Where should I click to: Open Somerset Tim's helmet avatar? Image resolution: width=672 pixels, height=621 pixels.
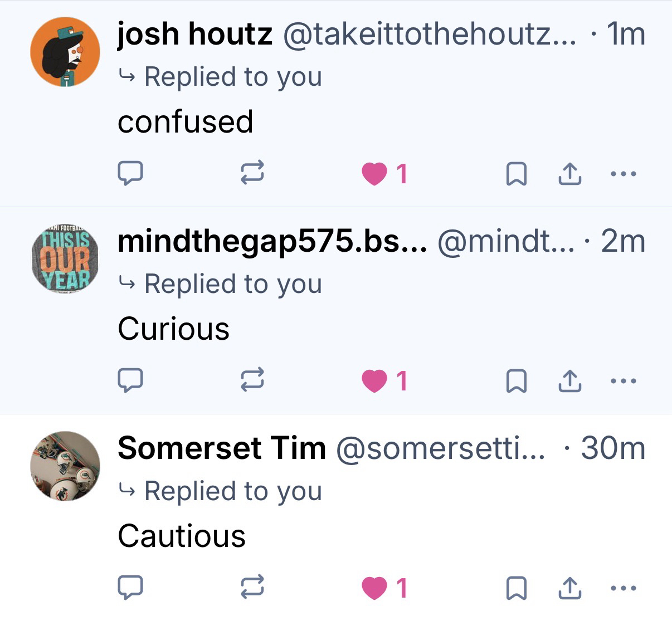65,466
